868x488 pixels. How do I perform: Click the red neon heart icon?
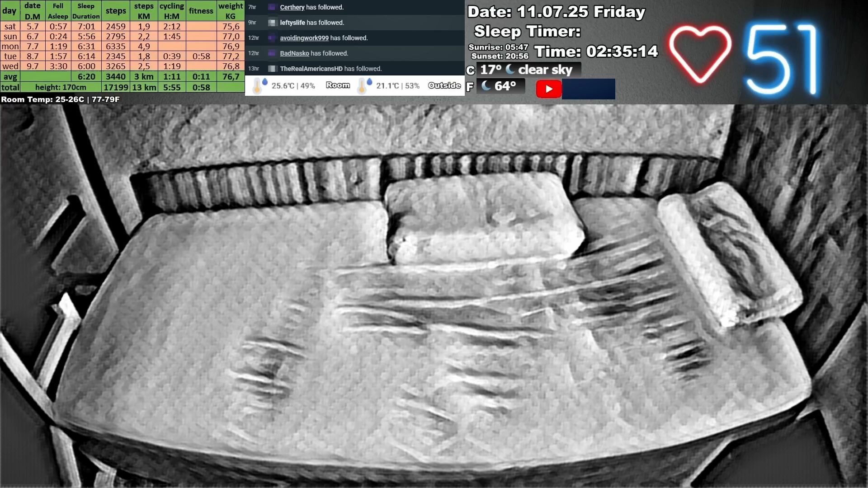pyautogui.click(x=700, y=55)
